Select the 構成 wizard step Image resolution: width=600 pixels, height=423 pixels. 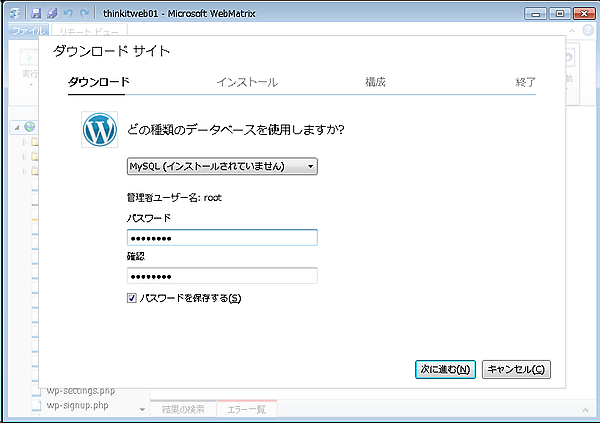point(375,82)
